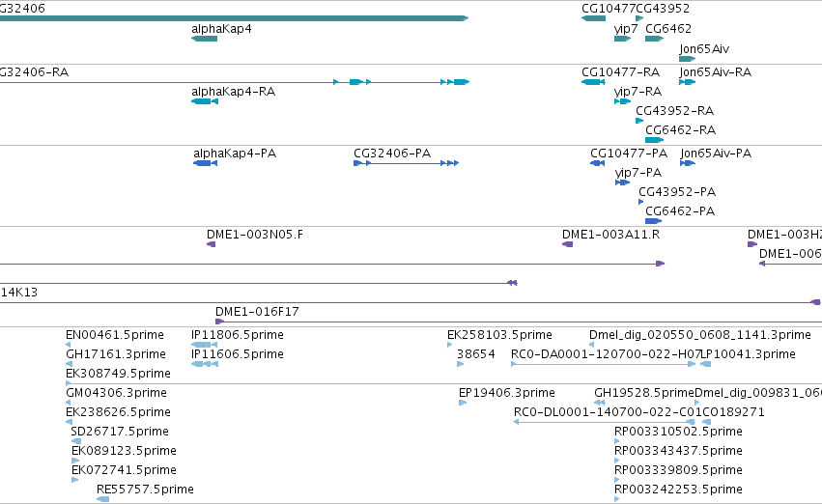This screenshot has height=504, width=822.
Task: Click the RC0-DA0001-120700-022-H07 feature
Action: (x=604, y=364)
